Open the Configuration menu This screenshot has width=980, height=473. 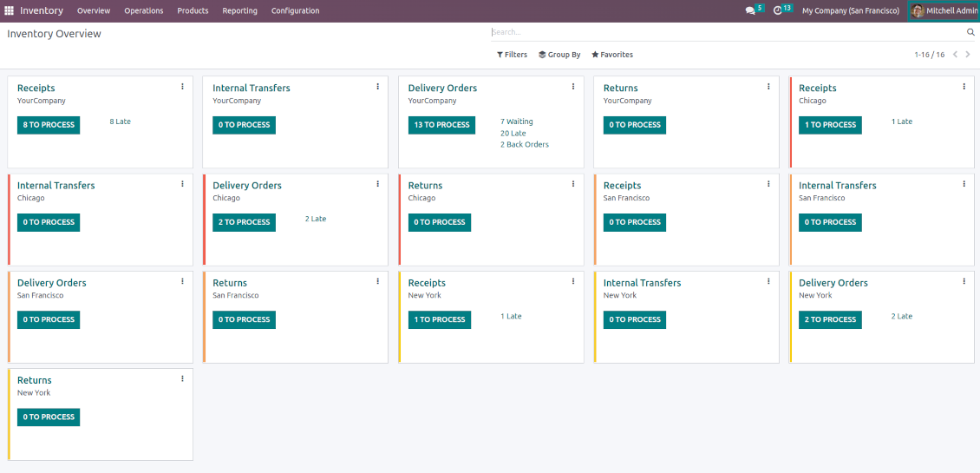pos(295,11)
